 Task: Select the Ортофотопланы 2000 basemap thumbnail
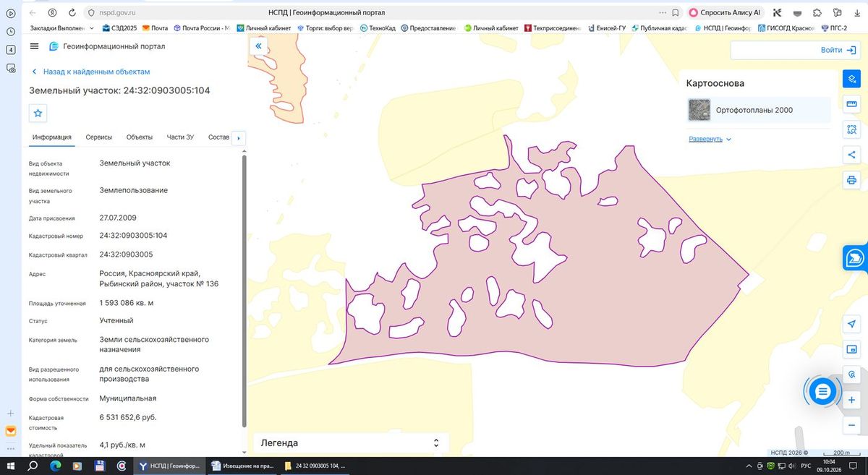pyautogui.click(x=699, y=110)
